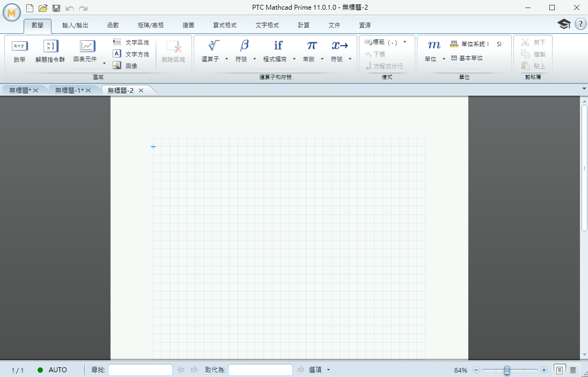Viewport: 588px width, 377px height.
Task: Switch to draft view layout mode
Action: [573, 370]
